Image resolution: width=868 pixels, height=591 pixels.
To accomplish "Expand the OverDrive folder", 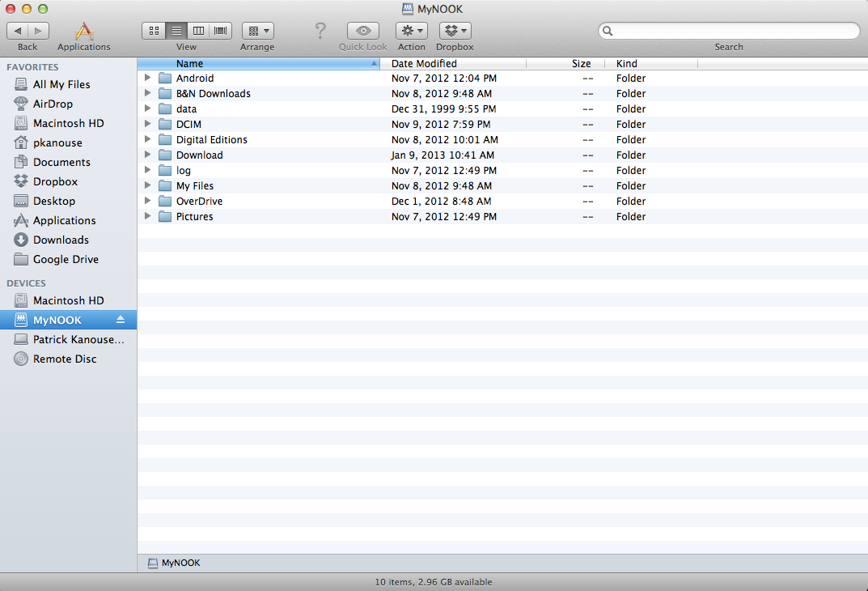I will 148,201.
